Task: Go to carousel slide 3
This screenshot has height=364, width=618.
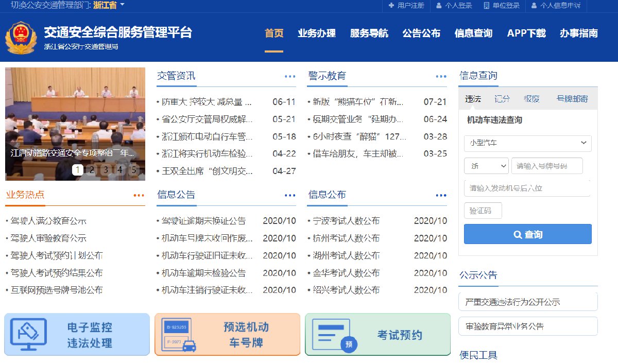Action: pos(106,169)
